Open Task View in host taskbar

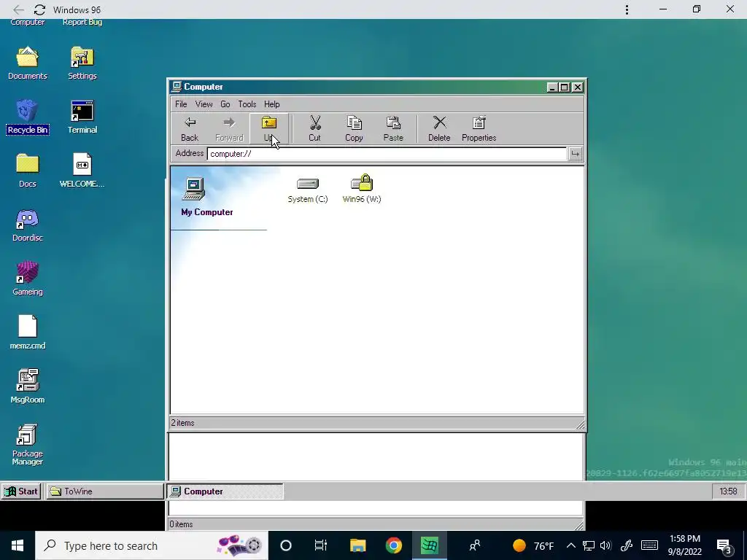click(x=321, y=545)
